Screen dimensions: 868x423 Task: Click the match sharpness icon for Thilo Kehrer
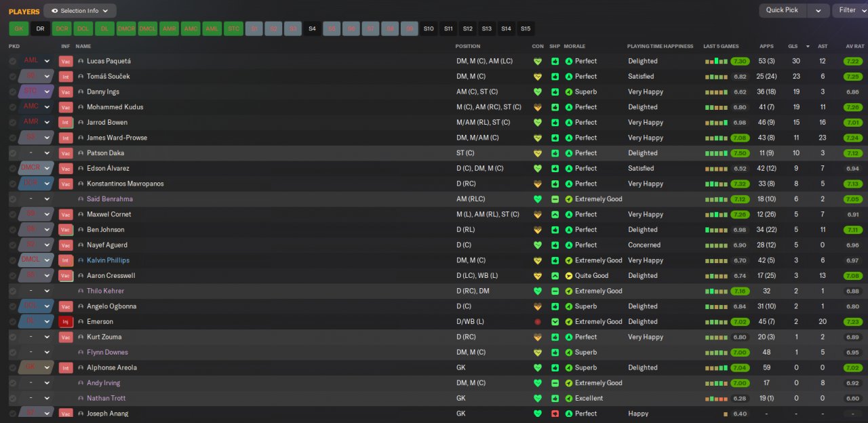click(555, 291)
